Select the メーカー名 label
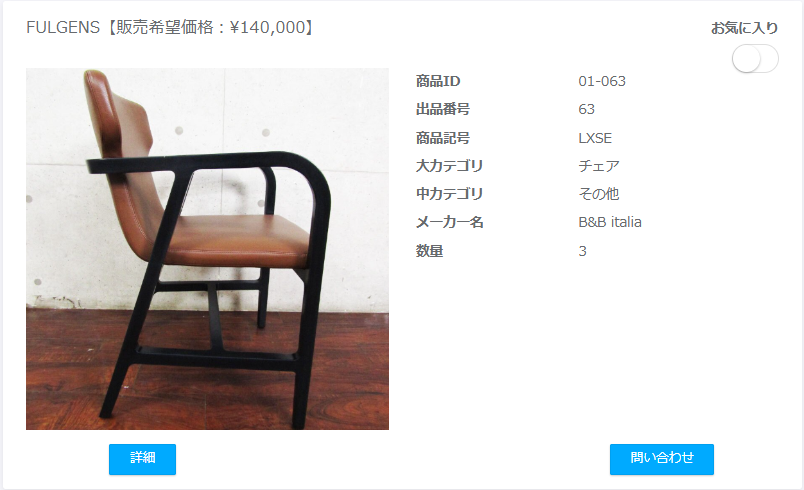804x490 pixels. point(449,222)
